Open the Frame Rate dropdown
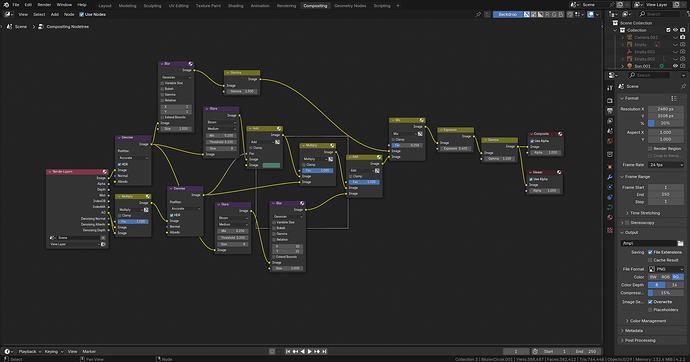Screen dimensions: 690x362 click(666, 165)
